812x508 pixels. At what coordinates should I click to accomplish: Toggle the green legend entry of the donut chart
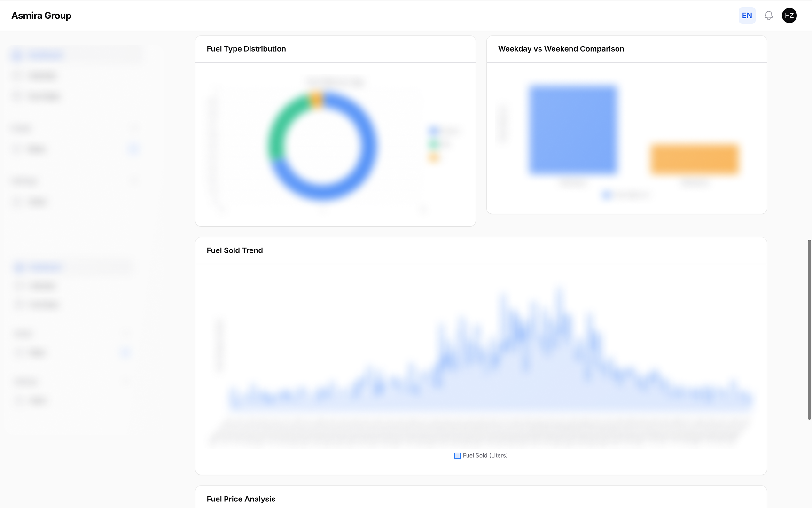(x=434, y=144)
